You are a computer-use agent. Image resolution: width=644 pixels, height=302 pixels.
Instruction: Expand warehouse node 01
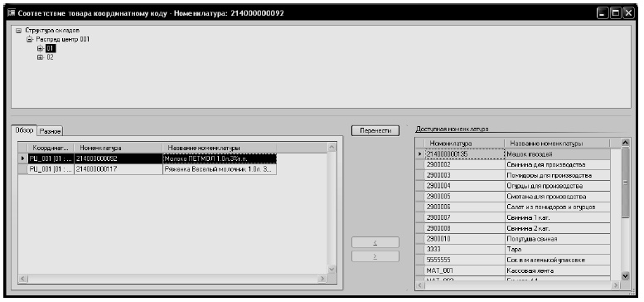click(41, 48)
